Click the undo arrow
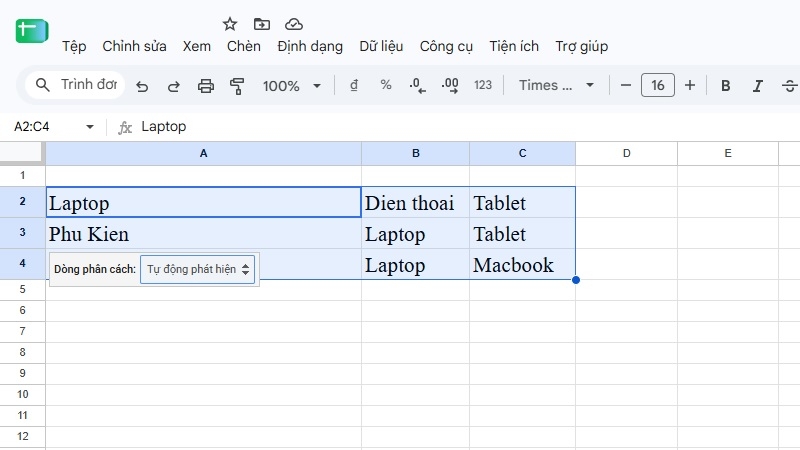 (142, 86)
